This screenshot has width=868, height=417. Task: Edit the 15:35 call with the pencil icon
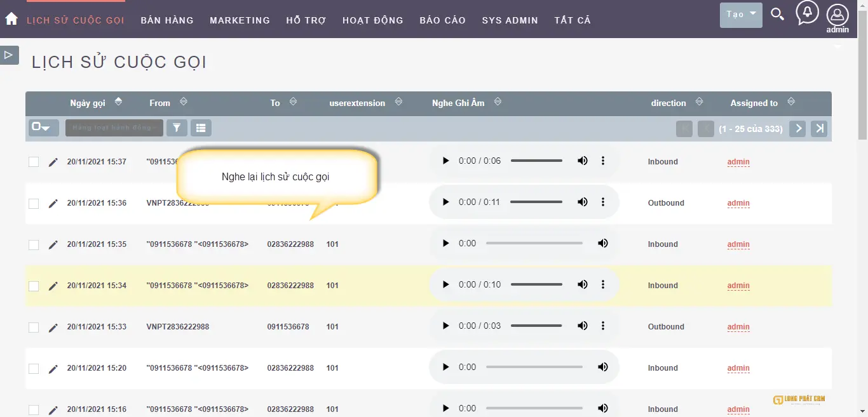tap(53, 243)
